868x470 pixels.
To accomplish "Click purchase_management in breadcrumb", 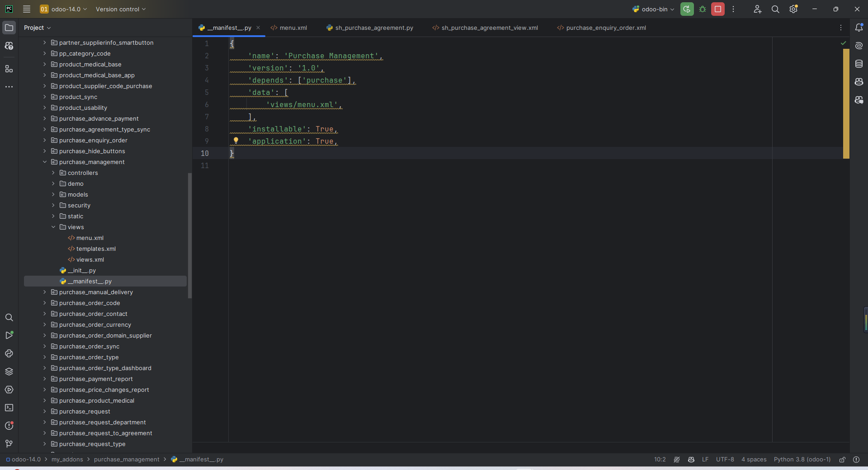I will (127, 460).
